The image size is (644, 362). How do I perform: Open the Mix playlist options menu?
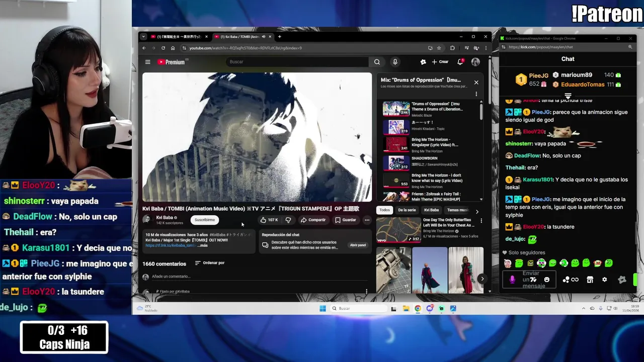coord(476,94)
